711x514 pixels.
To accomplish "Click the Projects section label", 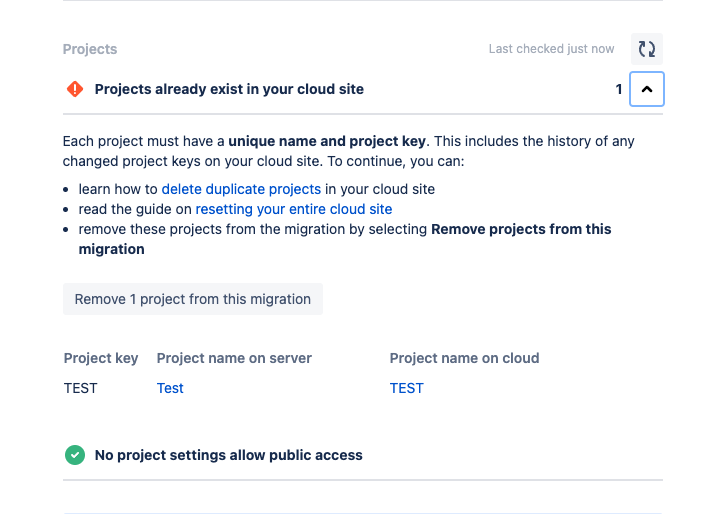I will tap(90, 49).
